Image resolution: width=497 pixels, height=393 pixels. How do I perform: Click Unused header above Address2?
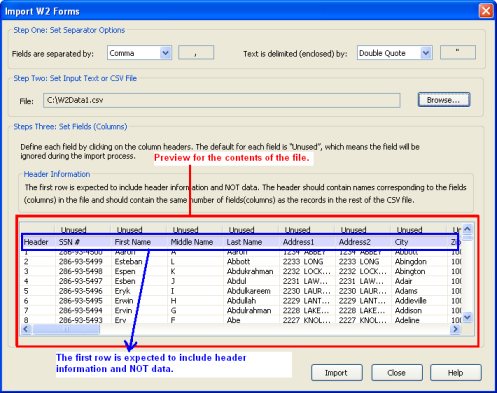tap(363, 229)
